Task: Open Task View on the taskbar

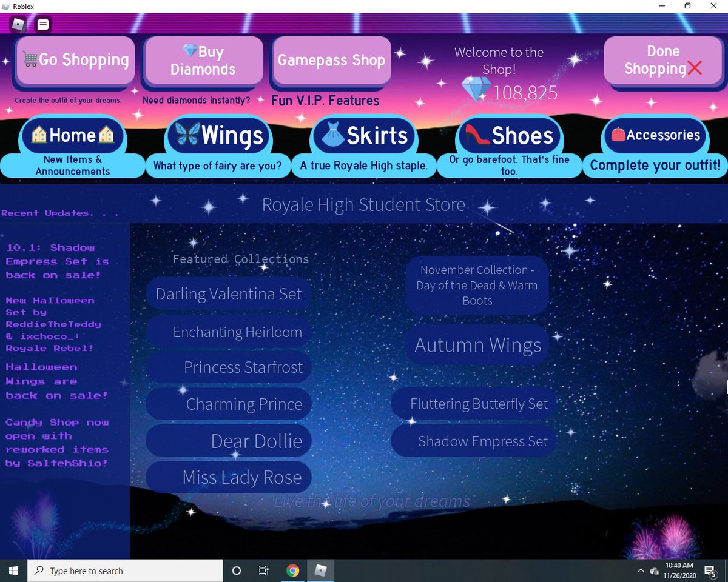Action: [x=264, y=570]
